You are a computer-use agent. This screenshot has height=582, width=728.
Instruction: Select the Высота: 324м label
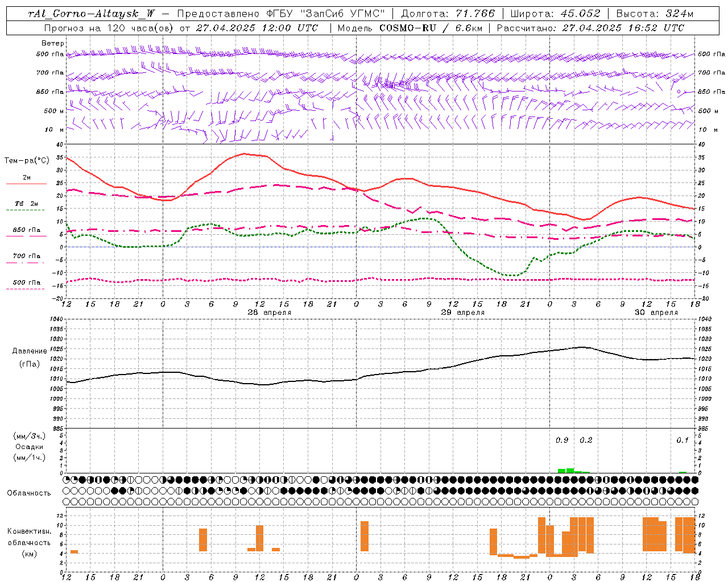[655, 13]
